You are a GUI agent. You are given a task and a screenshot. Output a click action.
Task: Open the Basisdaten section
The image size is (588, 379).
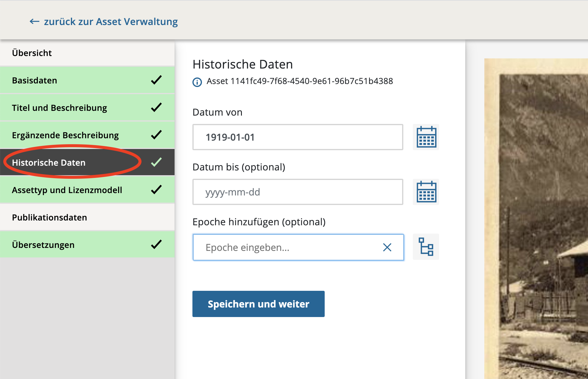87,80
